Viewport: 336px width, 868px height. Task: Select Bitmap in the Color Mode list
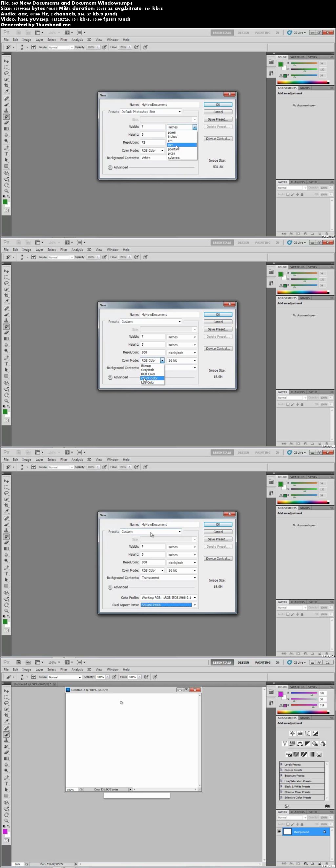[152, 366]
